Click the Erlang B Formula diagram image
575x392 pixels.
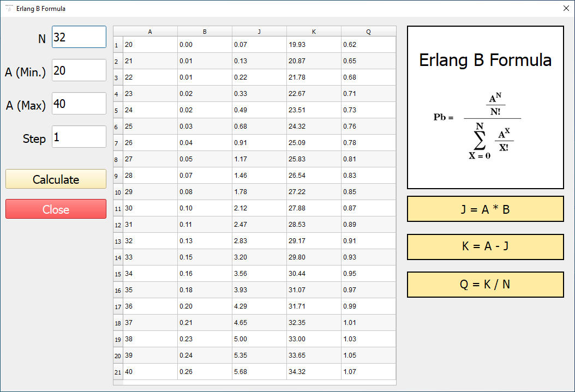tap(485, 106)
